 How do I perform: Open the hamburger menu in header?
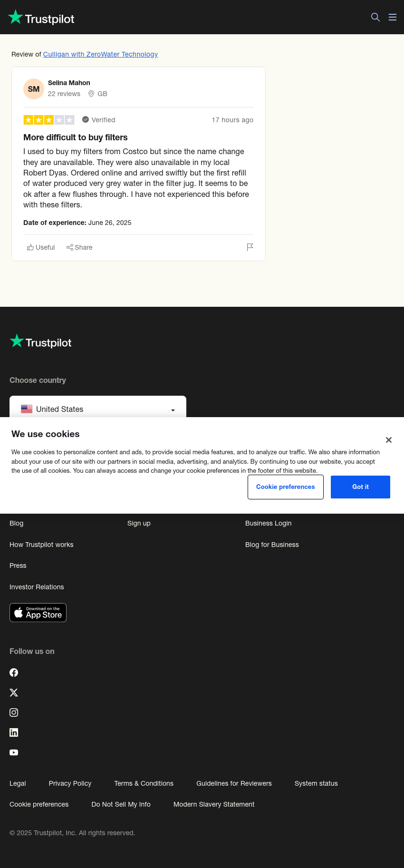click(x=393, y=17)
